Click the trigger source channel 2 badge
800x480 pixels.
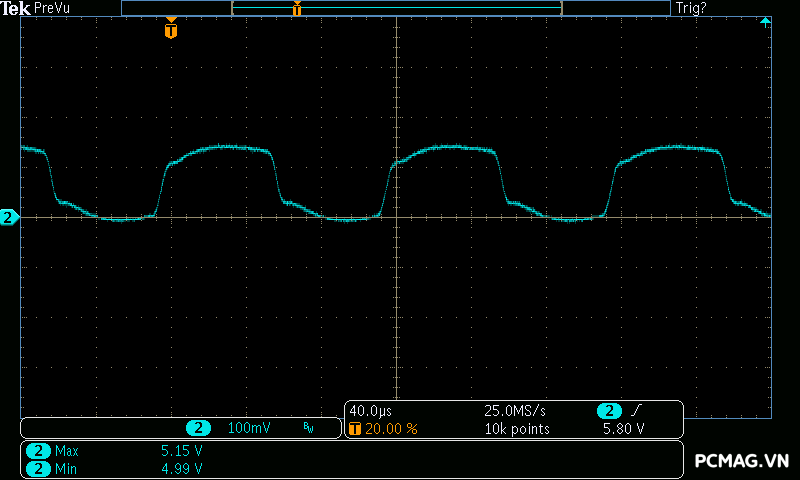pyautogui.click(x=608, y=411)
